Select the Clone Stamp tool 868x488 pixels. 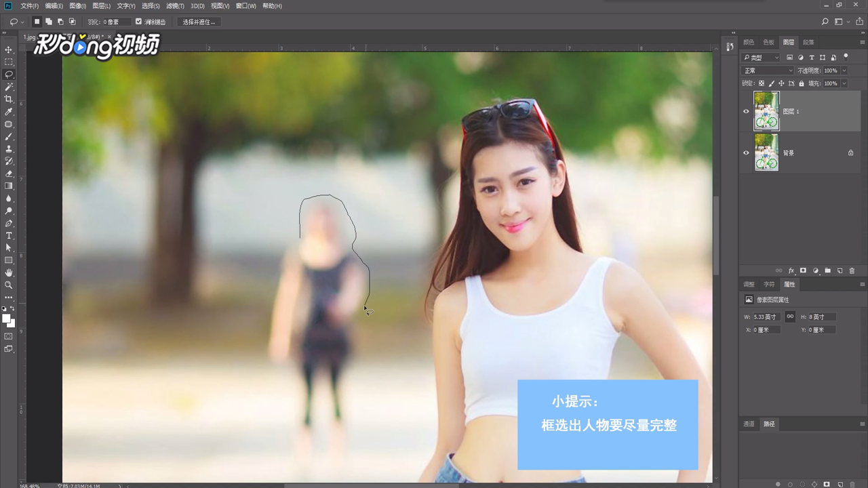click(9, 149)
